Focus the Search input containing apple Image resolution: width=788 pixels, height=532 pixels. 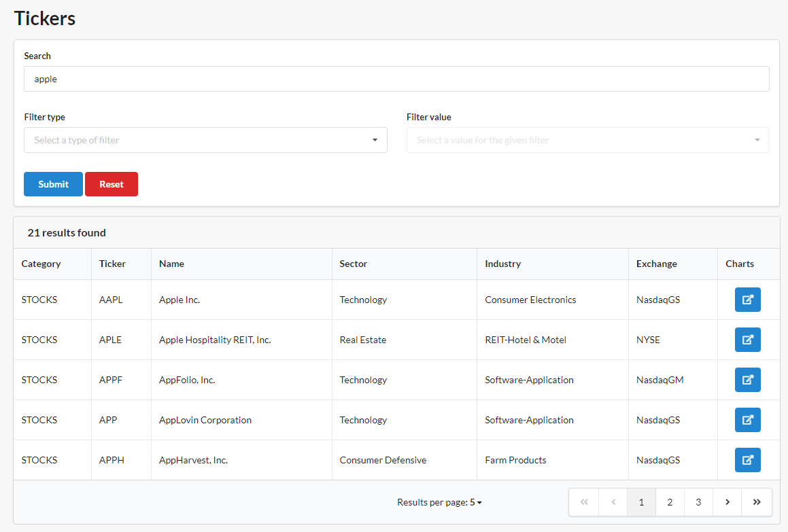click(x=396, y=79)
